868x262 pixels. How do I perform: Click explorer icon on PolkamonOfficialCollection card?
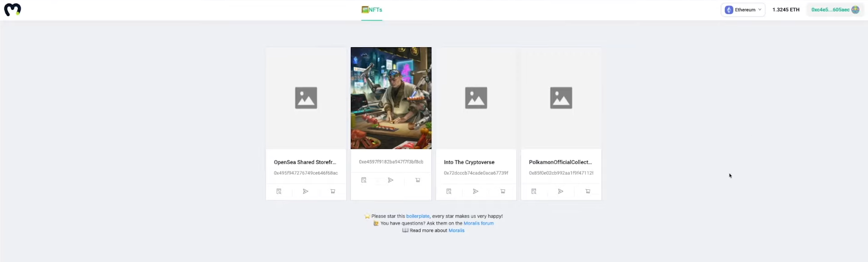[534, 191]
